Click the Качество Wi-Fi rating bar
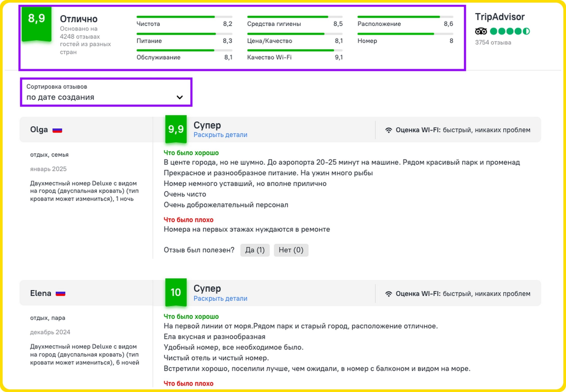This screenshot has width=566, height=392. [x=294, y=50]
